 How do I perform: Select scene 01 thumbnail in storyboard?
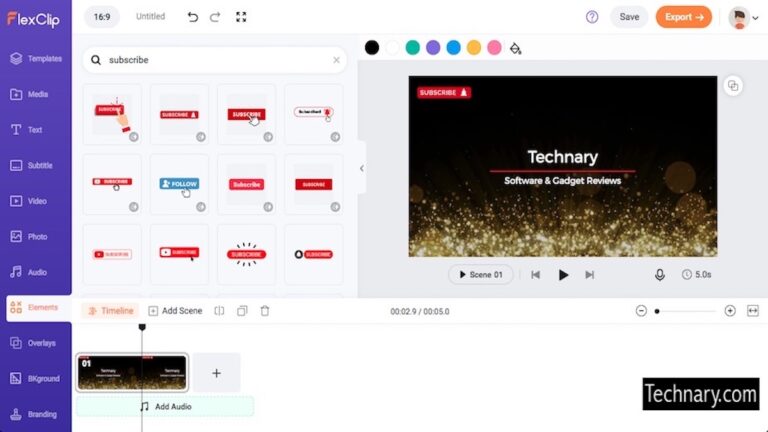[x=132, y=373]
